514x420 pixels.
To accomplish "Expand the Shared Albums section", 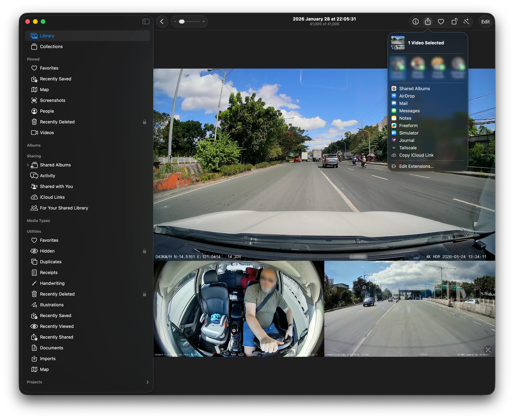I will (28, 165).
